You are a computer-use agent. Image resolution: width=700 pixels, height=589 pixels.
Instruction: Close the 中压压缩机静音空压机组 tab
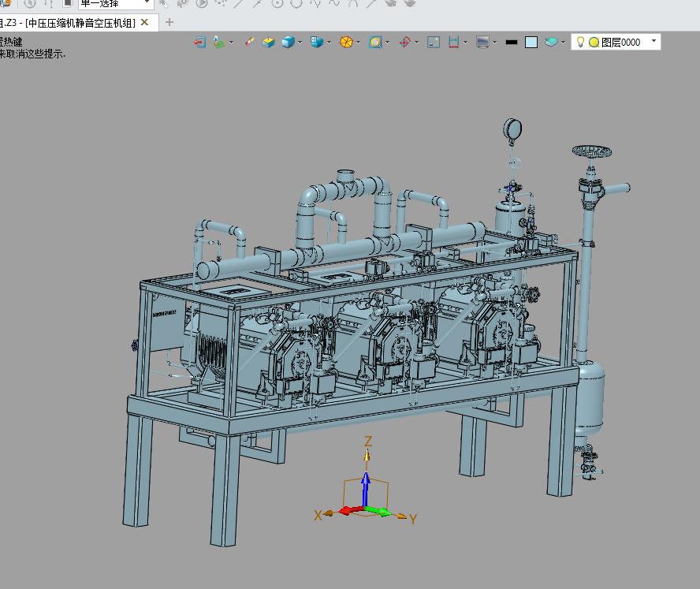(x=144, y=22)
